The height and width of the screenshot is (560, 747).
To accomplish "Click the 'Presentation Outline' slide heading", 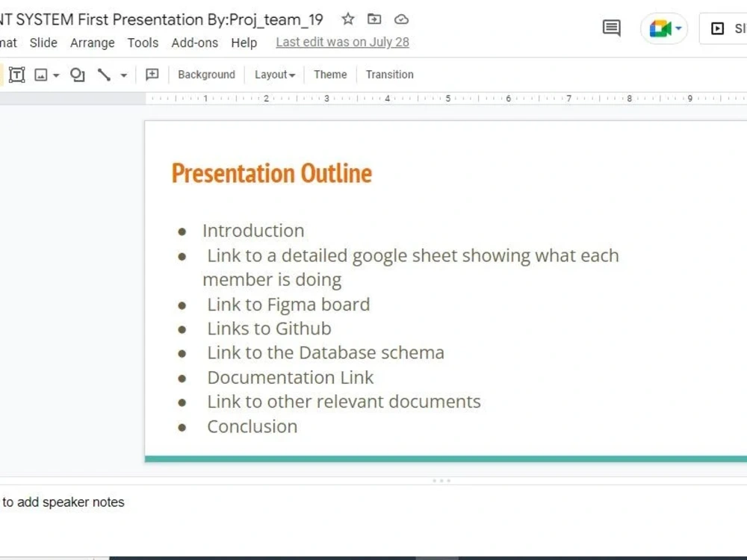I will coord(272,173).
